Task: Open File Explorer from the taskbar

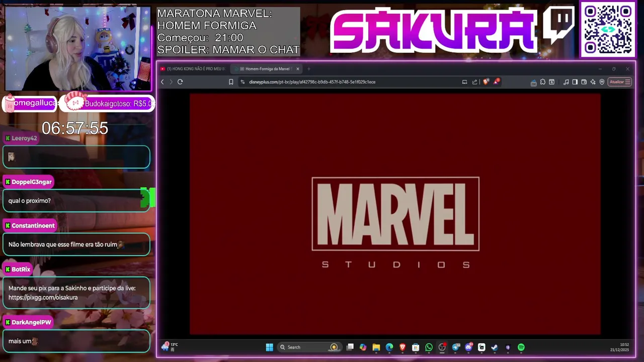Action: coord(376,347)
